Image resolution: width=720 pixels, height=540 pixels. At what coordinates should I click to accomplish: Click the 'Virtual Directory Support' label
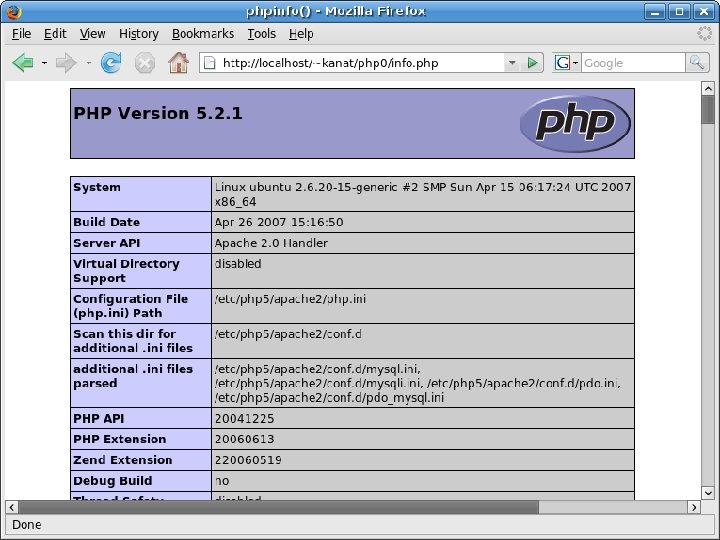point(126,271)
